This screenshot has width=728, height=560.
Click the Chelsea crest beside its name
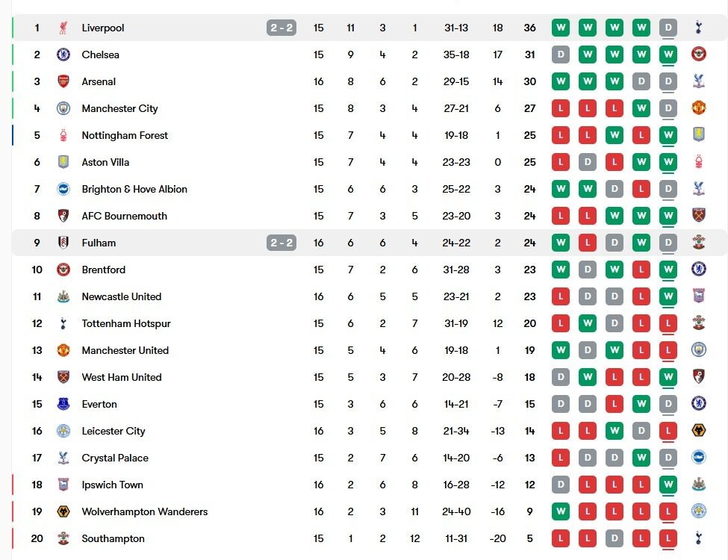[x=63, y=55]
